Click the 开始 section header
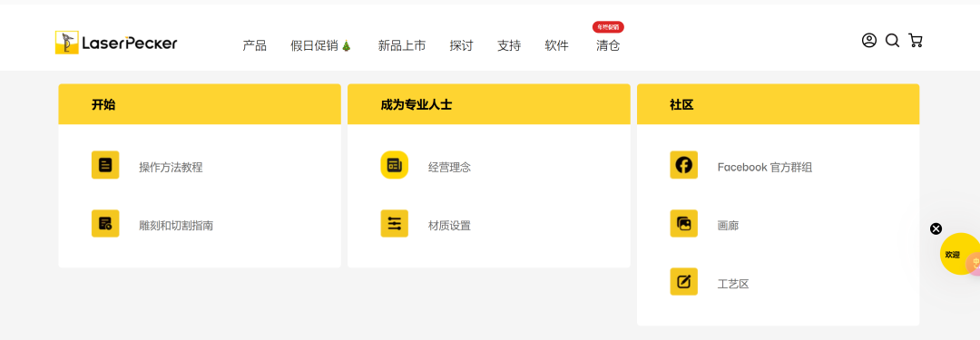Image resolution: width=980 pixels, height=340 pixels. [200, 103]
